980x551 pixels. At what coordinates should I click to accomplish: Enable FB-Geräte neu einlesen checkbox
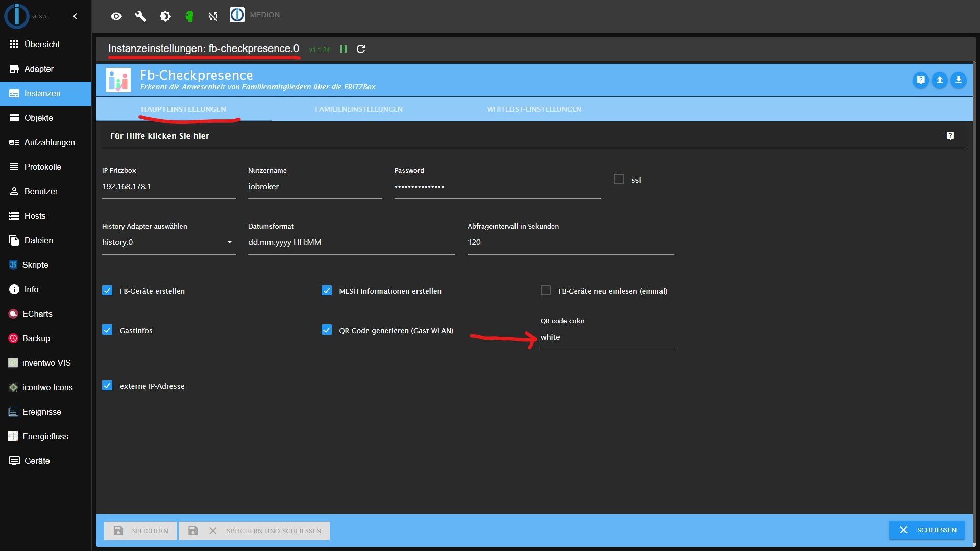[545, 291]
